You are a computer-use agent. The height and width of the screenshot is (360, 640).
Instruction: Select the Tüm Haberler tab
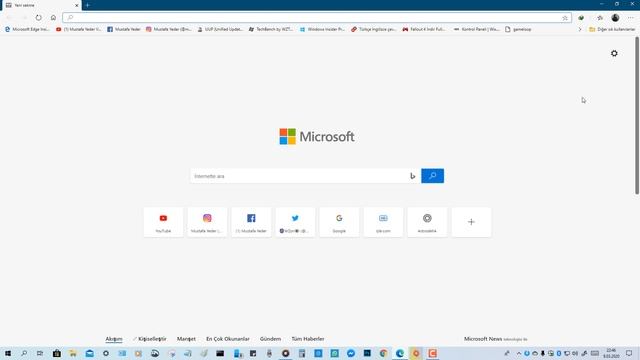pos(308,339)
